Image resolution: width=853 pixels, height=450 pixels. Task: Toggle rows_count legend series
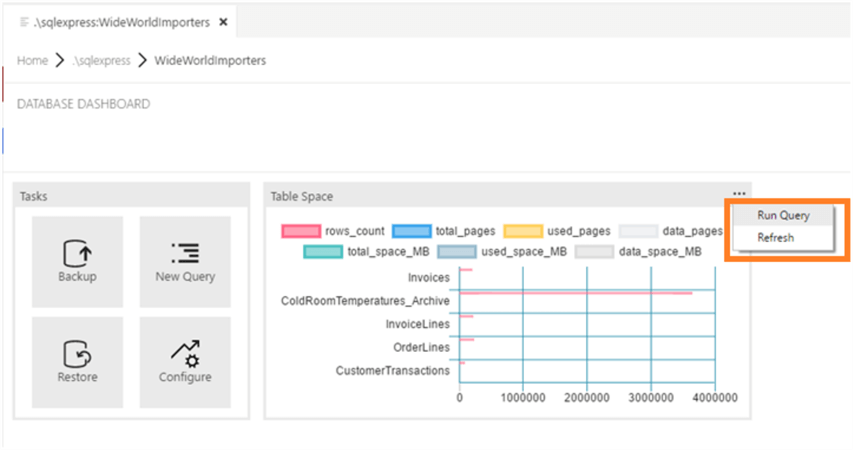300,231
